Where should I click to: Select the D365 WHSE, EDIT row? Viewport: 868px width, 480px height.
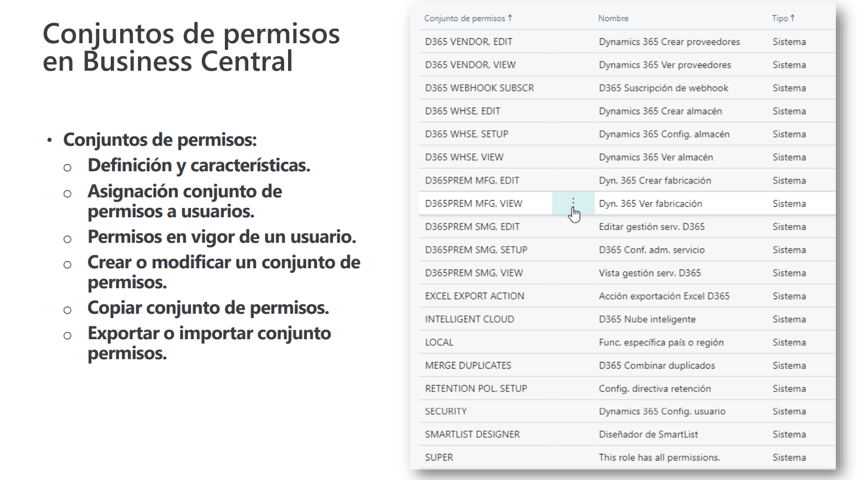tap(463, 111)
